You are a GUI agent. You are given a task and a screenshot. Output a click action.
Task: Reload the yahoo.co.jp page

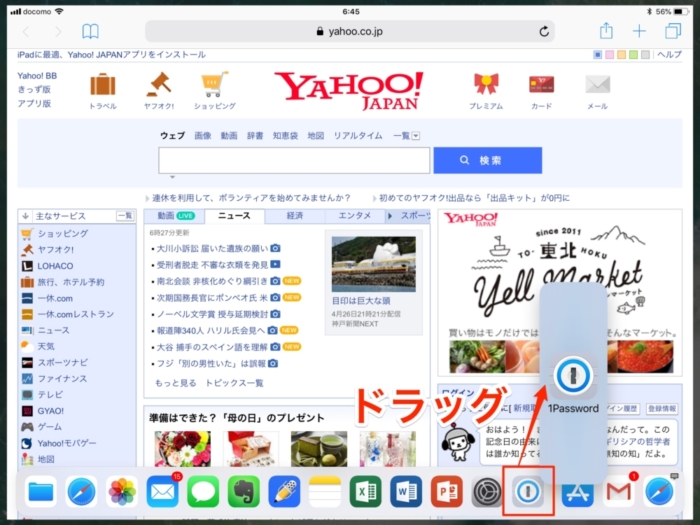(544, 31)
